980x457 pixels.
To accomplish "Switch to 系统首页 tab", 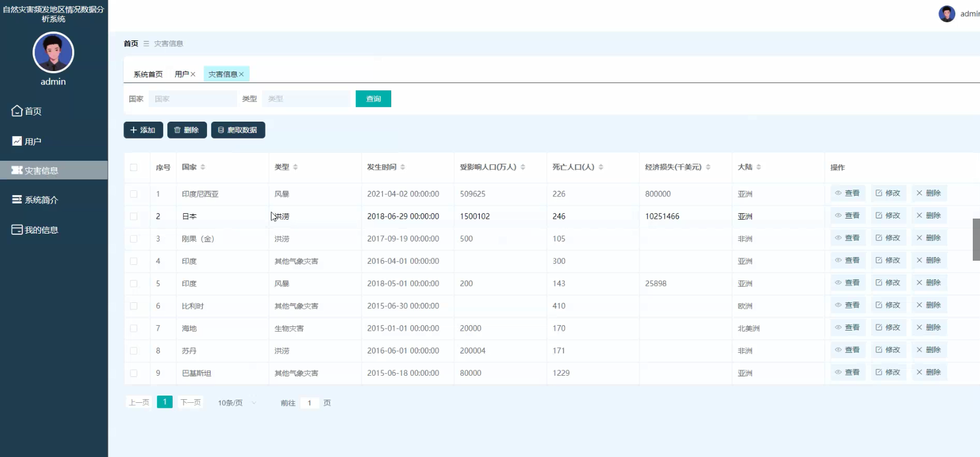I will point(148,74).
